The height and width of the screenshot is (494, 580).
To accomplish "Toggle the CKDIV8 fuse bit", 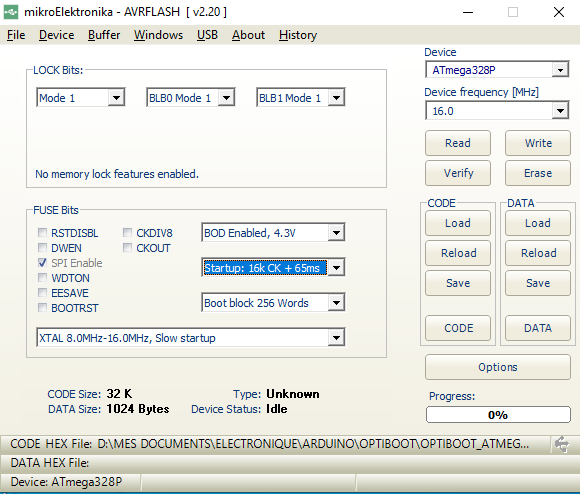I will pos(128,233).
